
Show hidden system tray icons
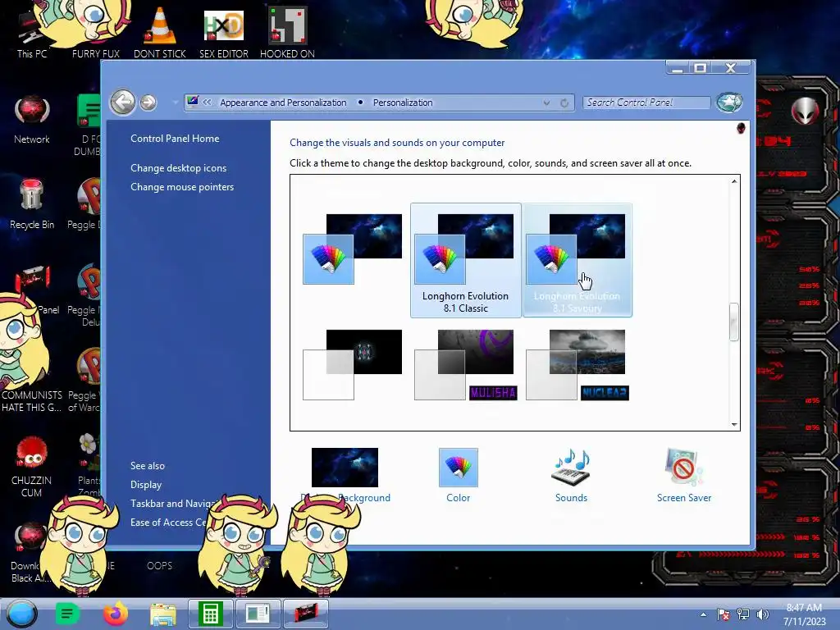(x=703, y=614)
